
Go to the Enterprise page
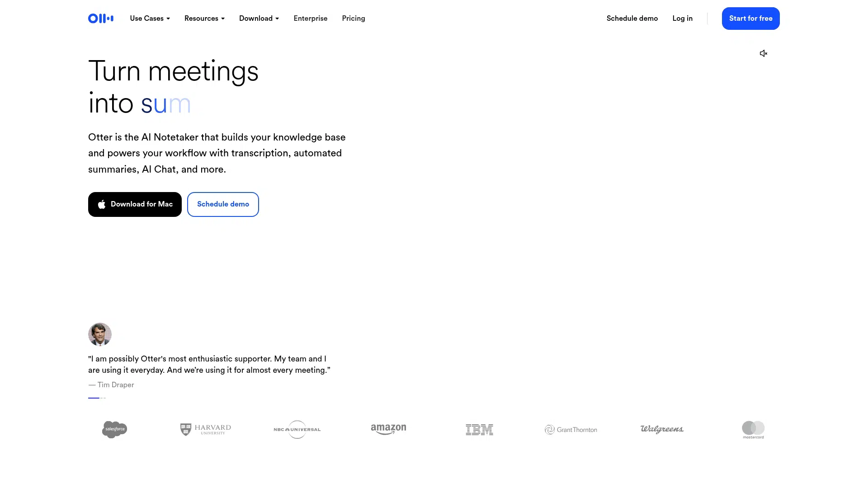coord(311,19)
